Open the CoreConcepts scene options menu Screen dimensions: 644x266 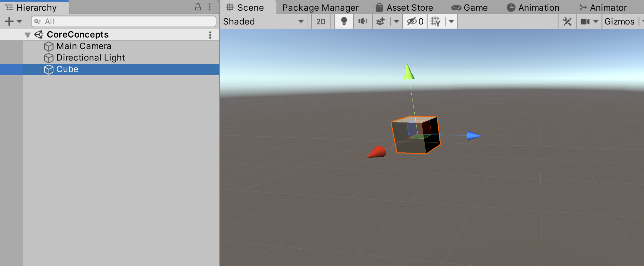(x=210, y=35)
